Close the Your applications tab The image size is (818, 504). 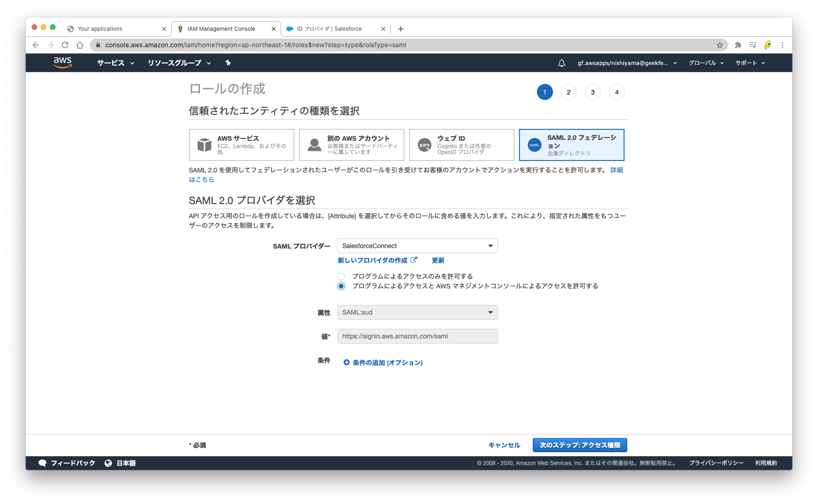tap(164, 29)
